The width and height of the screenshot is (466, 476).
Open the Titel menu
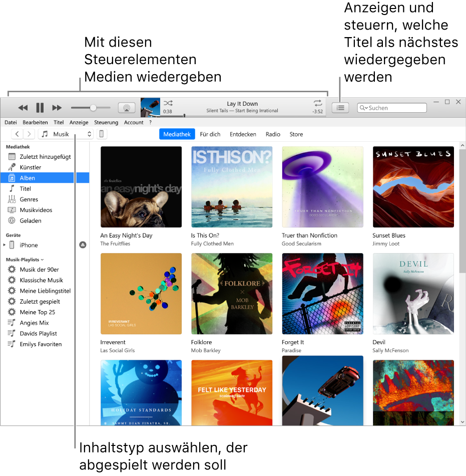tap(59, 122)
